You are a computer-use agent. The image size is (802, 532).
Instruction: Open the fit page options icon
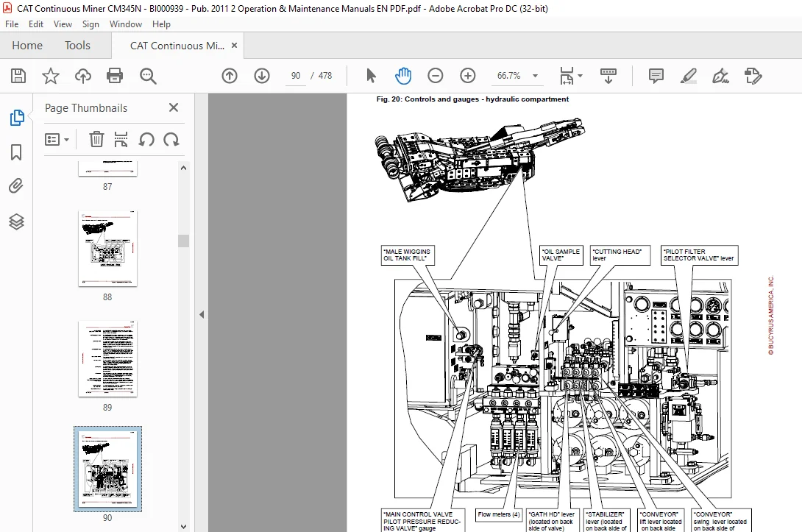click(567, 76)
